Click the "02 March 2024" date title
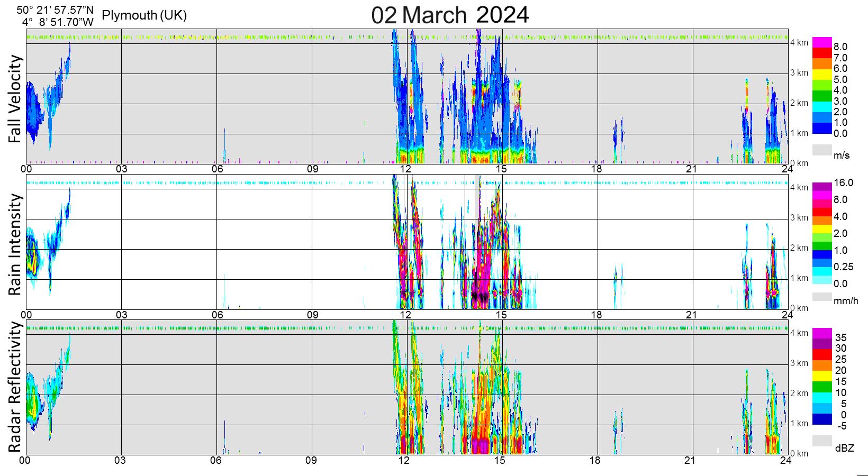The height and width of the screenshot is (476, 868). coord(450,15)
